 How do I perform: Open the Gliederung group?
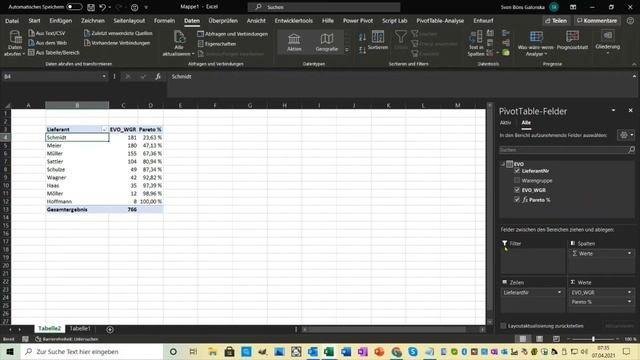coord(607,42)
